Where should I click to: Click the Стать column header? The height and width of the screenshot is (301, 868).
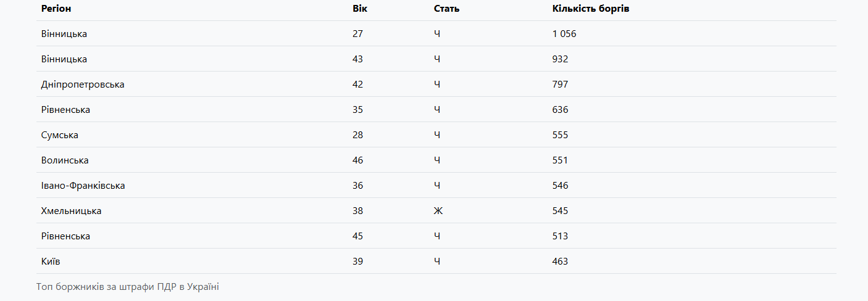pyautogui.click(x=447, y=9)
